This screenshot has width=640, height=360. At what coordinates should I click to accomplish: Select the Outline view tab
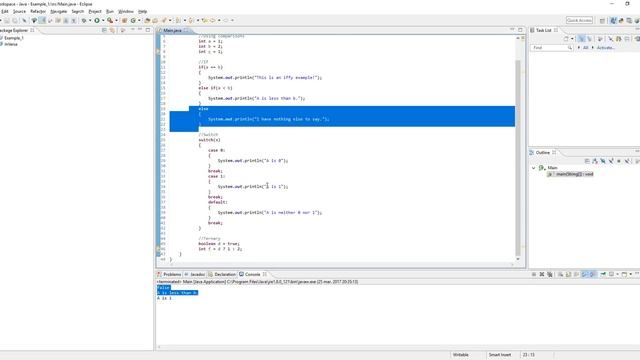[x=543, y=153]
